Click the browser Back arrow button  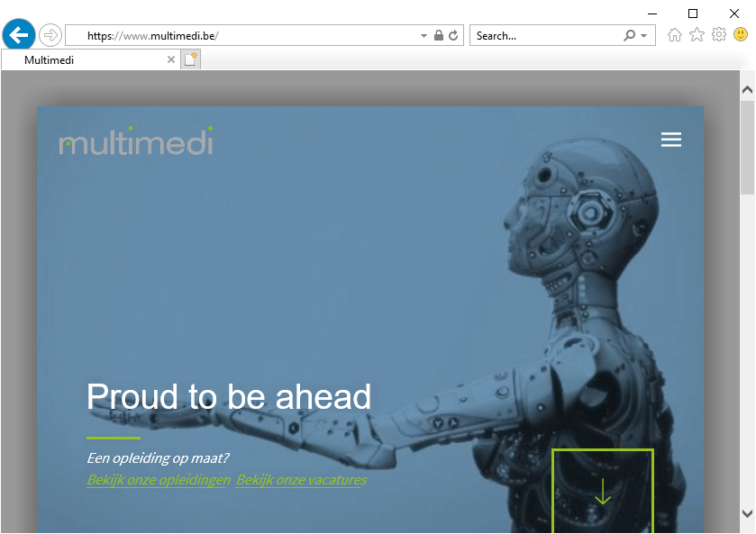coord(19,35)
